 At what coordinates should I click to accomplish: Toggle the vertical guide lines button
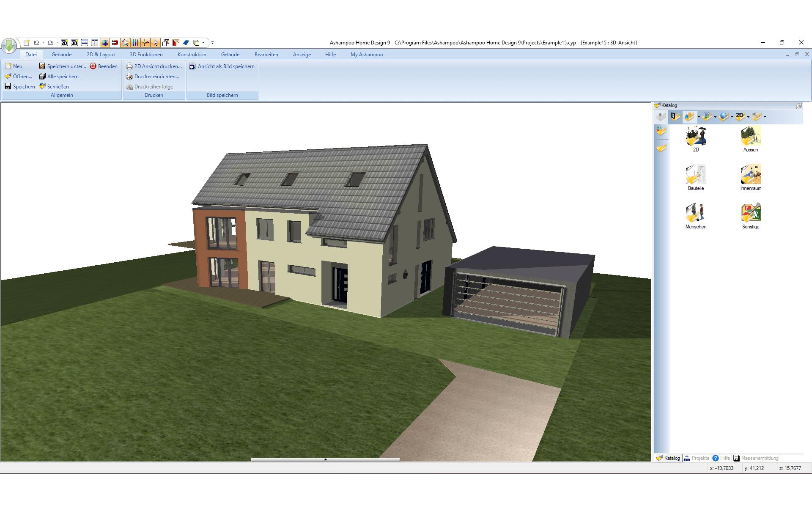(x=135, y=43)
